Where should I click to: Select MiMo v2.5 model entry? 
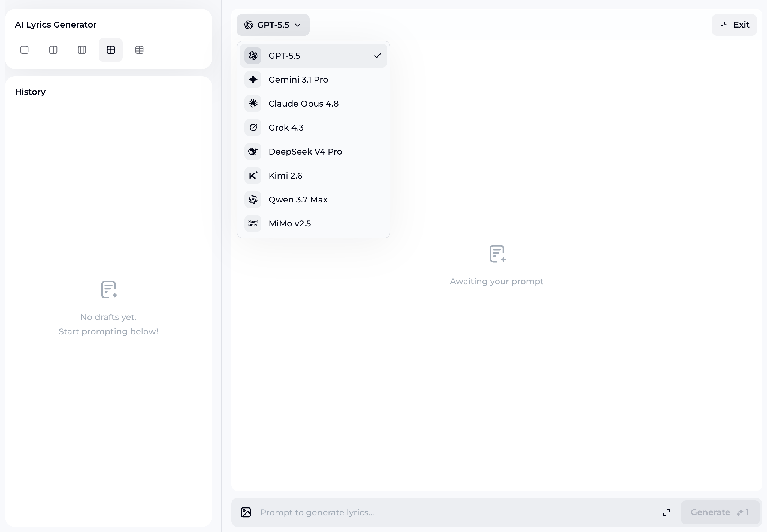pos(313,224)
